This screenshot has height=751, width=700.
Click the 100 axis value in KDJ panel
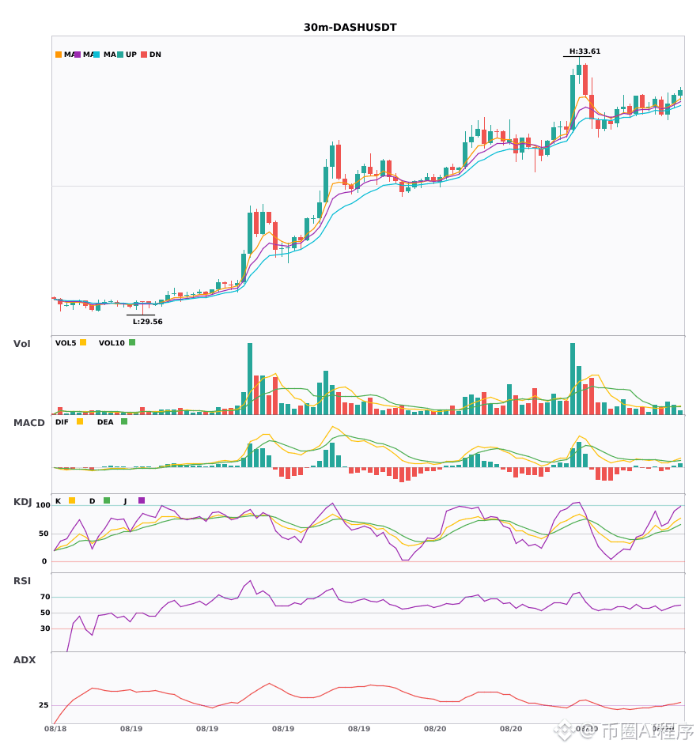point(43,505)
